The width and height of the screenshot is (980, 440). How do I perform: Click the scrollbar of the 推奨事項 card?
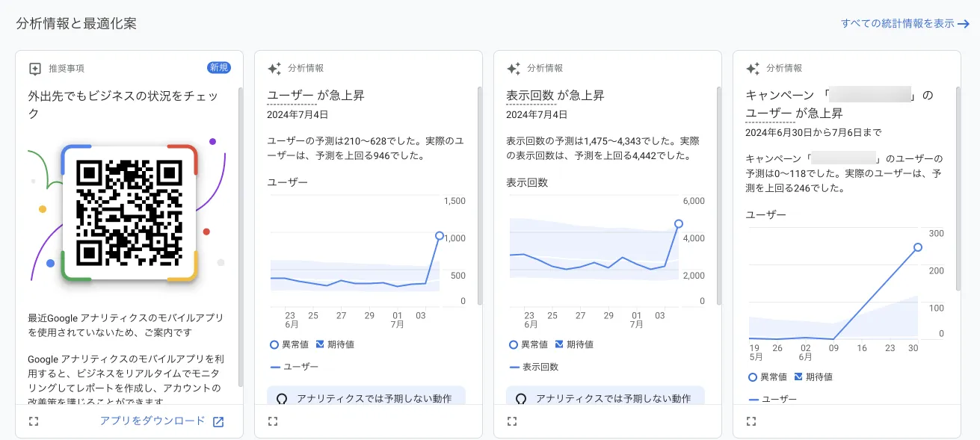(x=241, y=237)
